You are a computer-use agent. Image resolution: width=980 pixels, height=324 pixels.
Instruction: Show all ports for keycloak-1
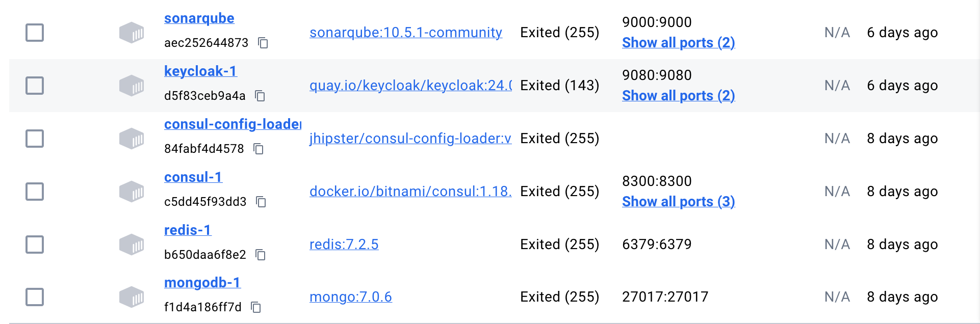[678, 96]
